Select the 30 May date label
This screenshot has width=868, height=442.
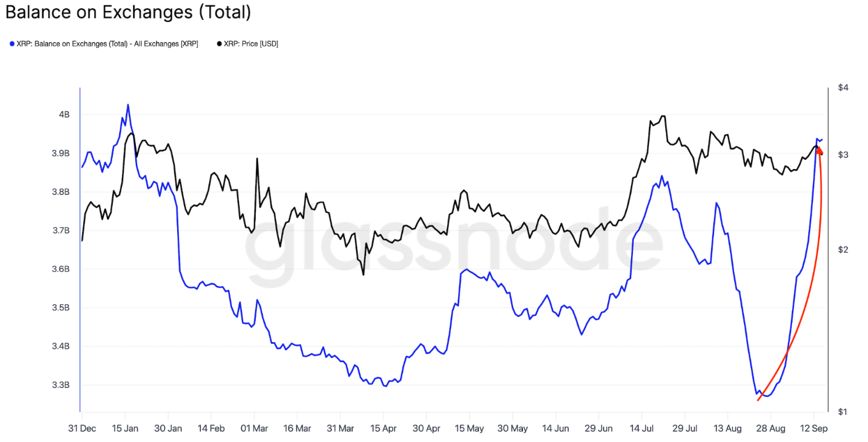pos(512,428)
